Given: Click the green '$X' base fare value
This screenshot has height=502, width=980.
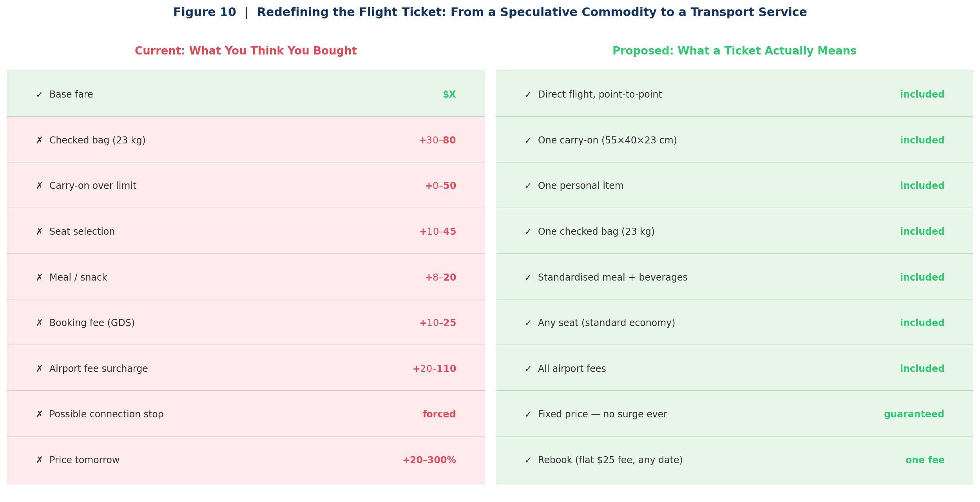Looking at the screenshot, I should point(449,95).
